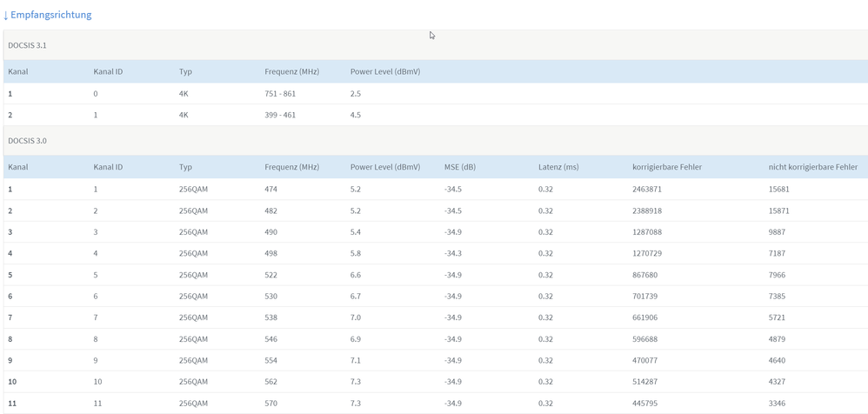The width and height of the screenshot is (868, 414).
Task: Select the 751 - 861 frequency cell
Action: pos(280,94)
